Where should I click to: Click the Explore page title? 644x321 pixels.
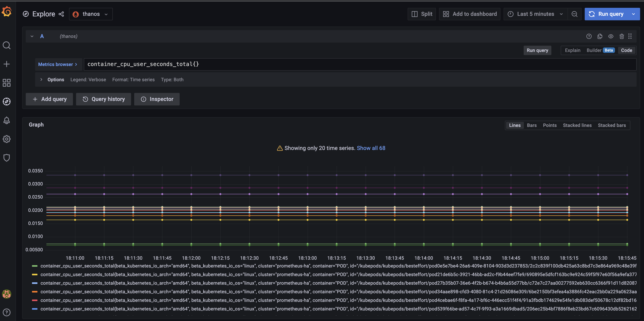[44, 14]
